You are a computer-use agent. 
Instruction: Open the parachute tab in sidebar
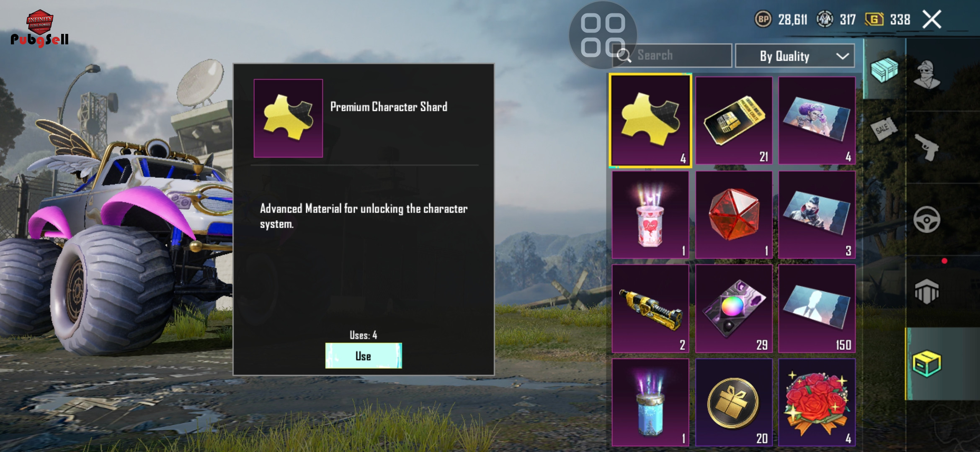point(926,292)
